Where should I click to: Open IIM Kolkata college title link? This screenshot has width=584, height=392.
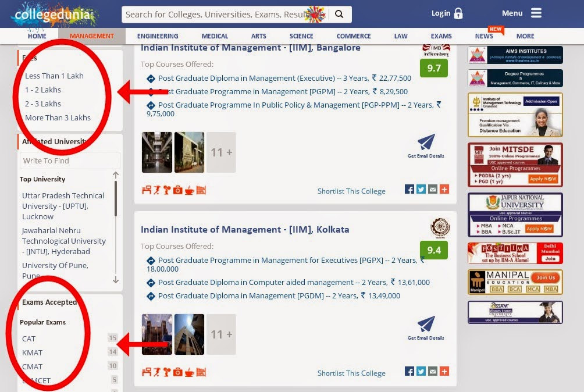(x=245, y=229)
